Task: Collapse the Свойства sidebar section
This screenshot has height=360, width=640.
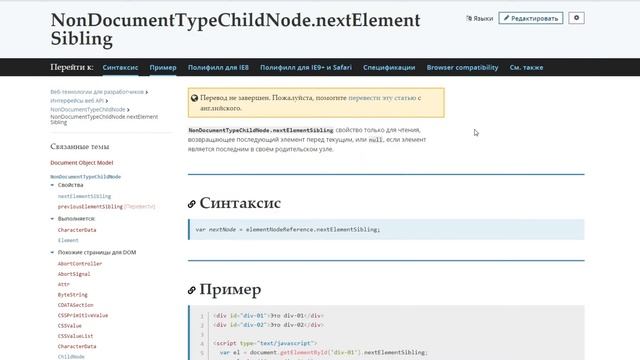Action: [x=70, y=185]
